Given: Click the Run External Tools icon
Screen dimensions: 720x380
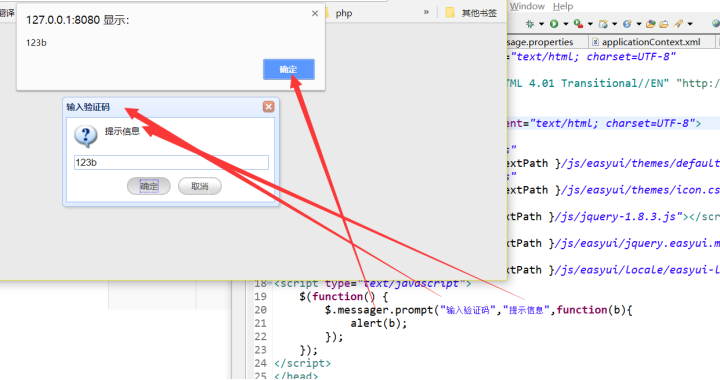Looking at the screenshot, I should [578, 23].
